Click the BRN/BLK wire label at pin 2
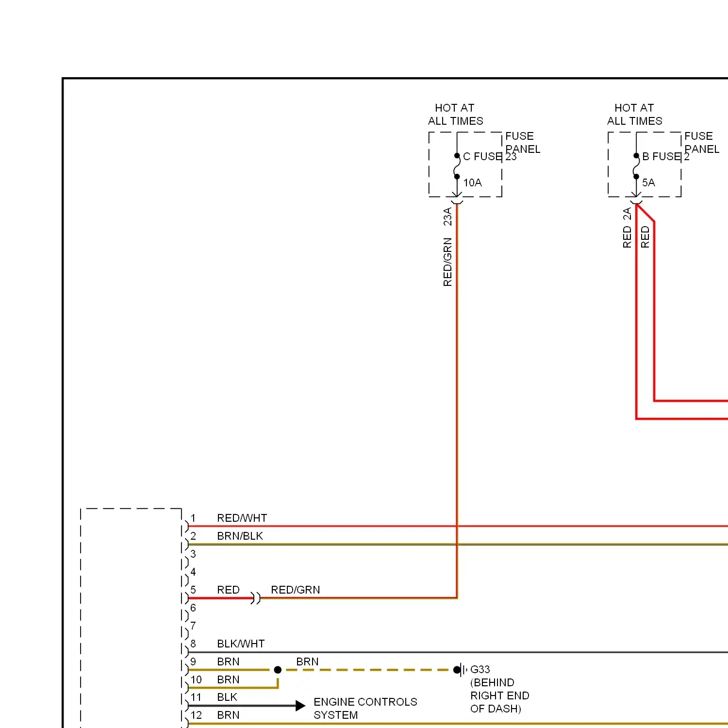 tap(240, 536)
